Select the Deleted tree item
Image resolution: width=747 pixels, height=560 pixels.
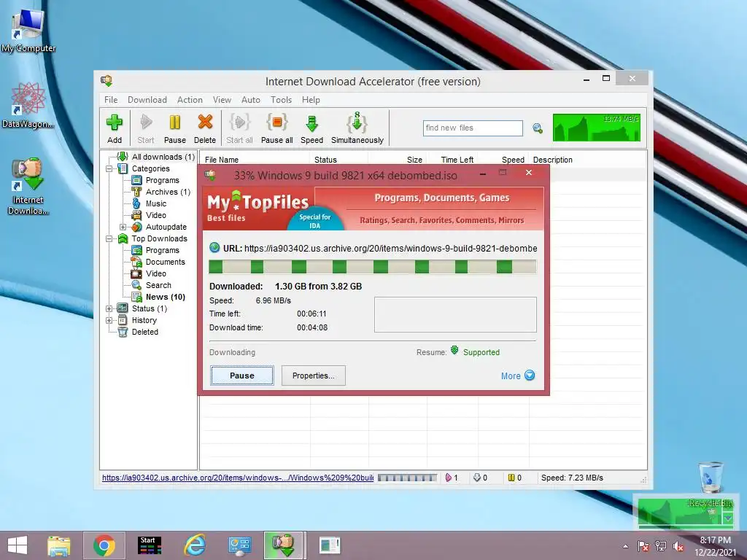(x=145, y=332)
